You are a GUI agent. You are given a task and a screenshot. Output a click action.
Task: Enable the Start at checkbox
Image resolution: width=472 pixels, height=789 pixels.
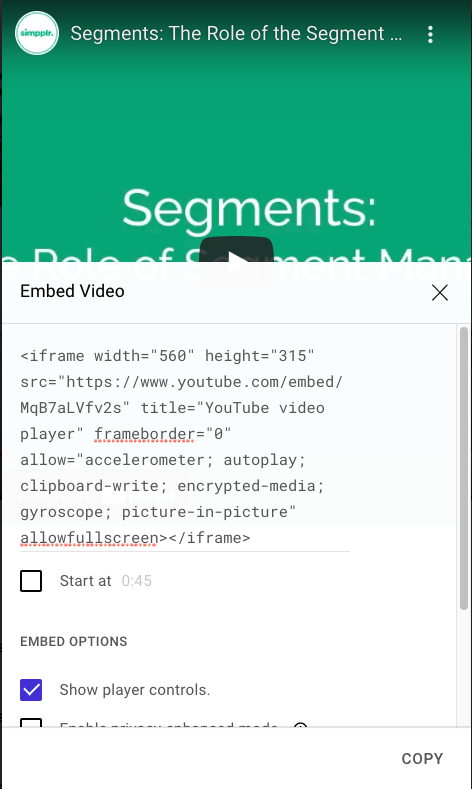(x=31, y=581)
